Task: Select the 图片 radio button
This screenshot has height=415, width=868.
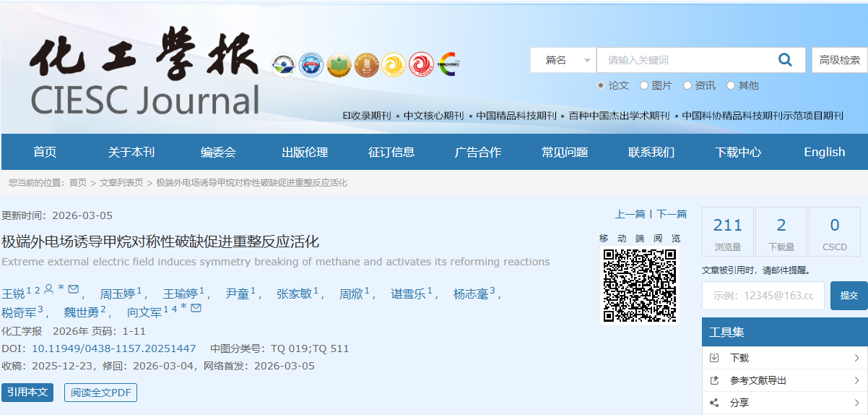Action: (x=644, y=85)
